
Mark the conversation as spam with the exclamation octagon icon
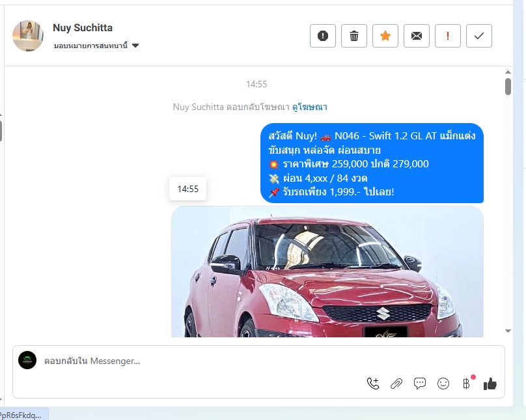coord(323,36)
